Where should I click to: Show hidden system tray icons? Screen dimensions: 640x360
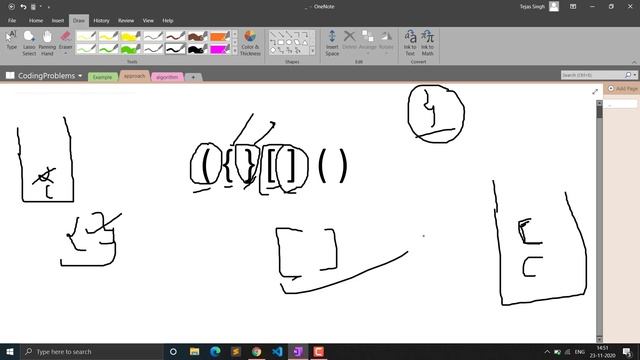point(547,352)
